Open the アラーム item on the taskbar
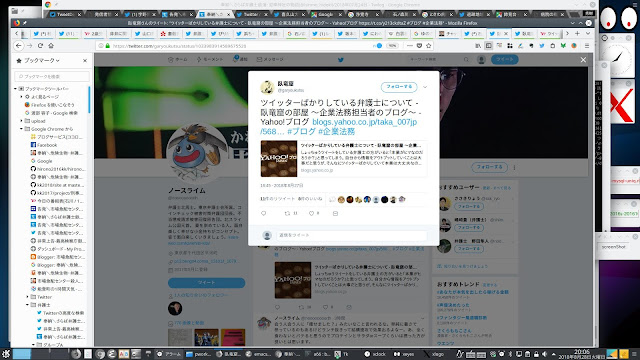640x360 pixels. (x=169, y=354)
